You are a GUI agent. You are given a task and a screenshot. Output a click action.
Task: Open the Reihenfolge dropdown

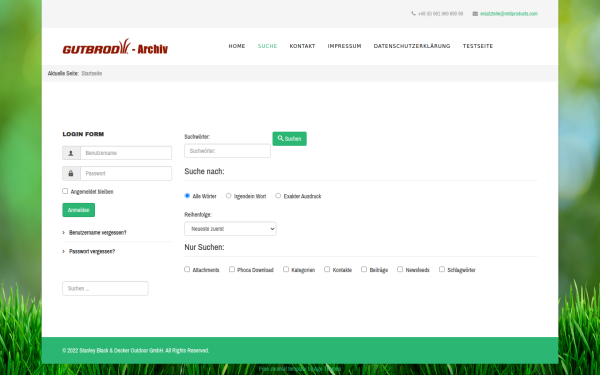[230, 229]
